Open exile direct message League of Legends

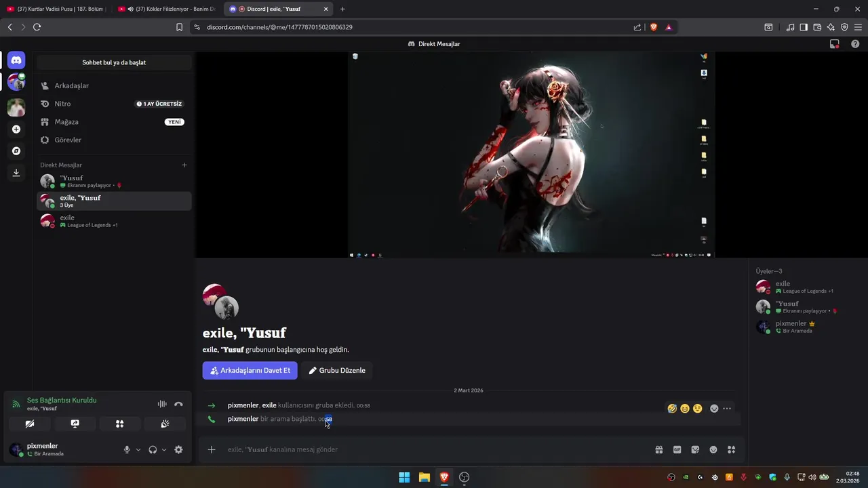click(x=114, y=221)
